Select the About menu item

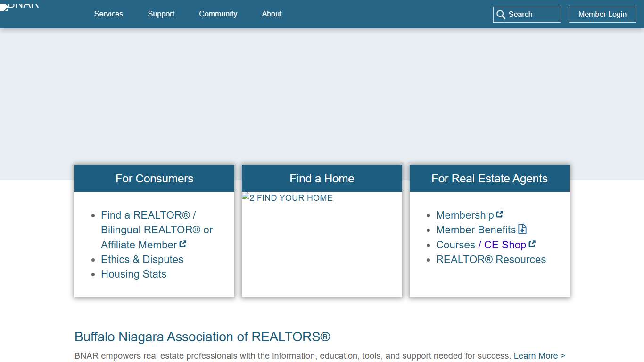click(272, 14)
